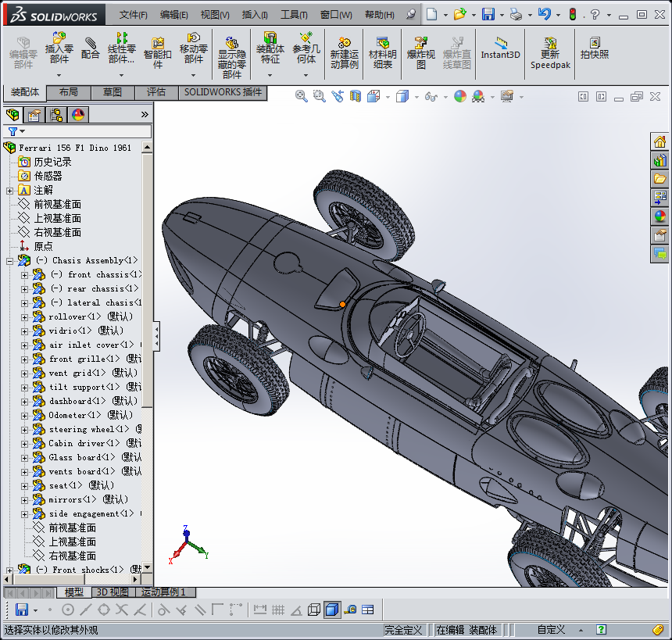Open the Section View icon
This screenshot has width=672, height=640.
[x=356, y=96]
